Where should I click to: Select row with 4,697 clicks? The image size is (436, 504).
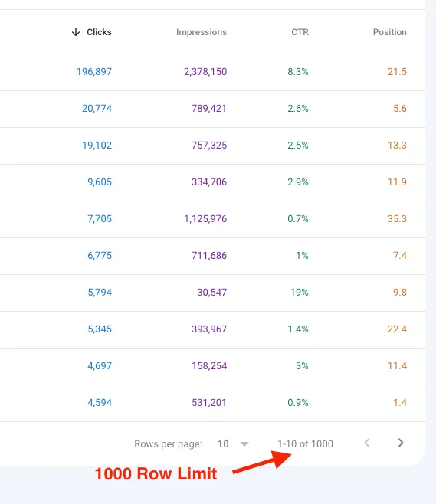coord(212,366)
